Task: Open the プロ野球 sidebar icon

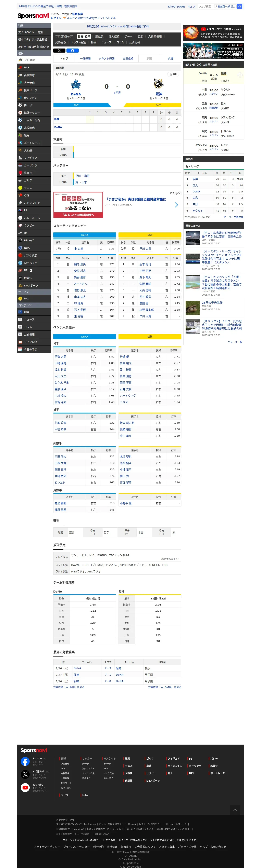Action: (20, 60)
